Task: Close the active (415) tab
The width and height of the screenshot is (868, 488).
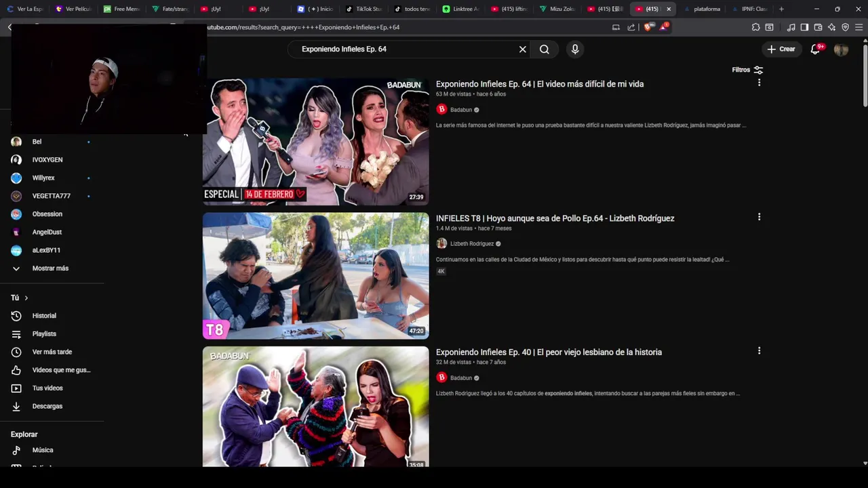Action: coord(669,9)
